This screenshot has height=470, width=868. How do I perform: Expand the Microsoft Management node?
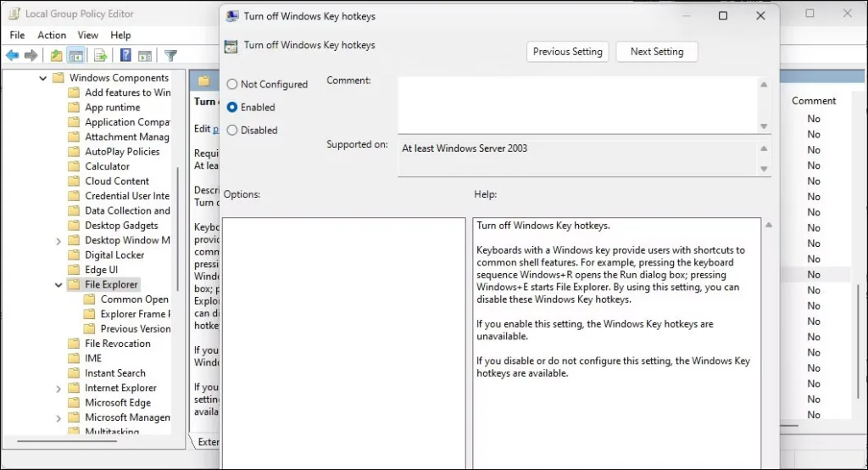click(58, 418)
